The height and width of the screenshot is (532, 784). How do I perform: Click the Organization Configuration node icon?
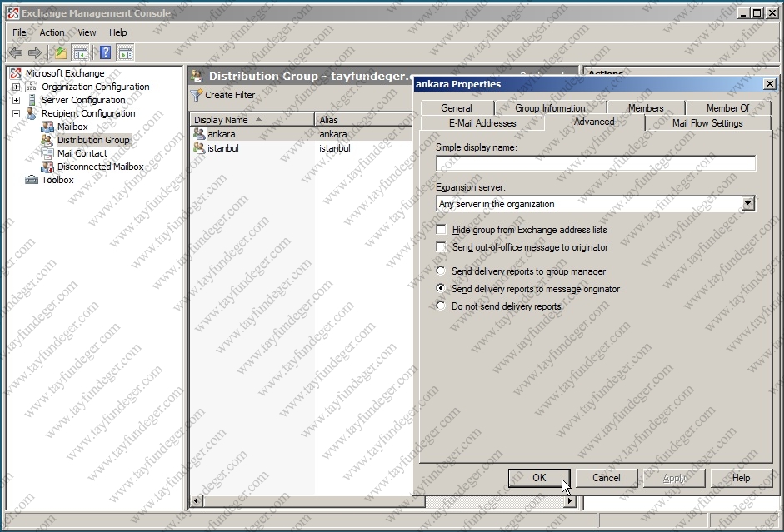point(32,87)
